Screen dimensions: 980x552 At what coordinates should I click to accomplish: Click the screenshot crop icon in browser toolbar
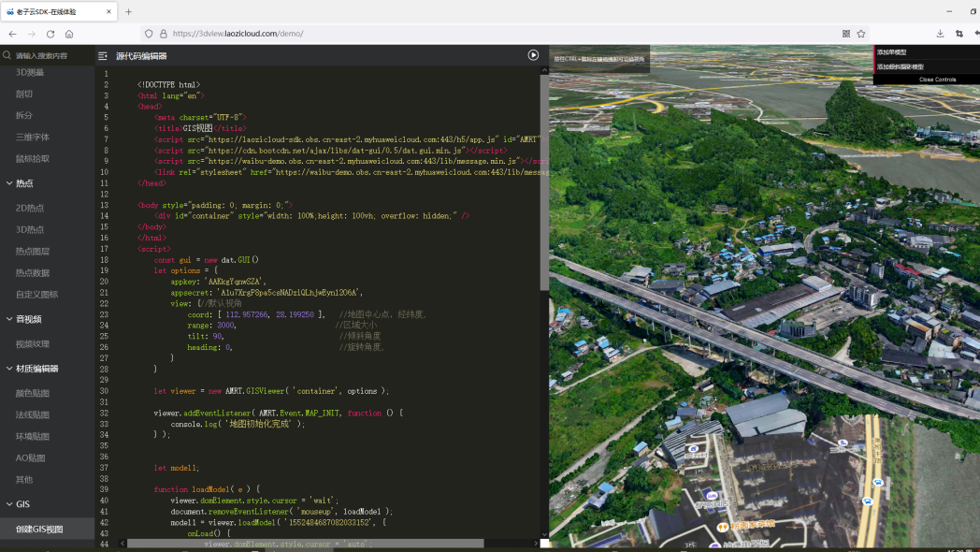(959, 34)
